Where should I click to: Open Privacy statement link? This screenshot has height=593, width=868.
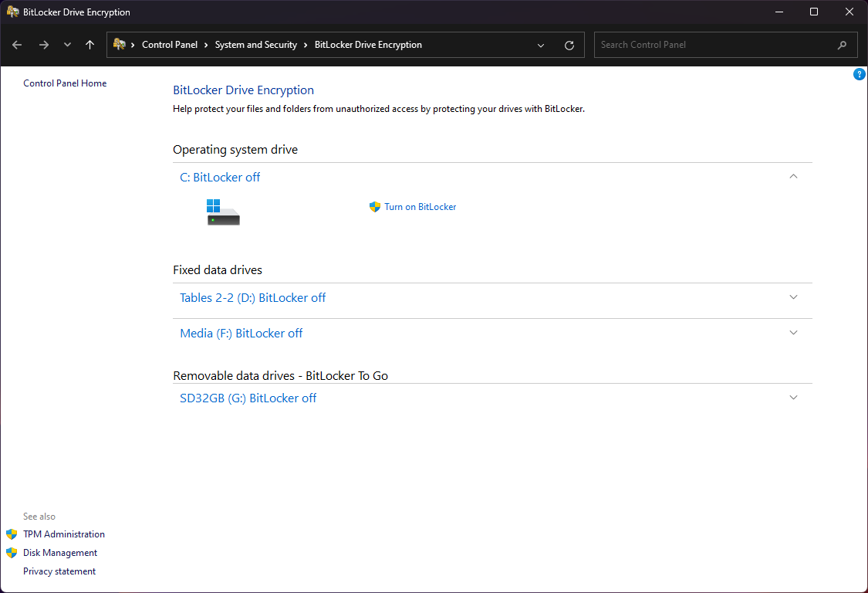click(x=59, y=571)
